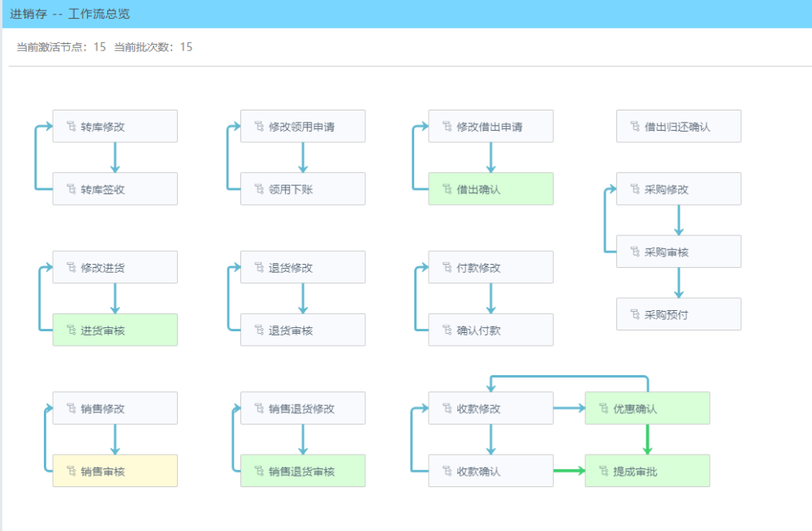Viewport: 812px width, 531px height.
Task: Click the tree icon in the 转库签收 node
Action: click(71, 188)
